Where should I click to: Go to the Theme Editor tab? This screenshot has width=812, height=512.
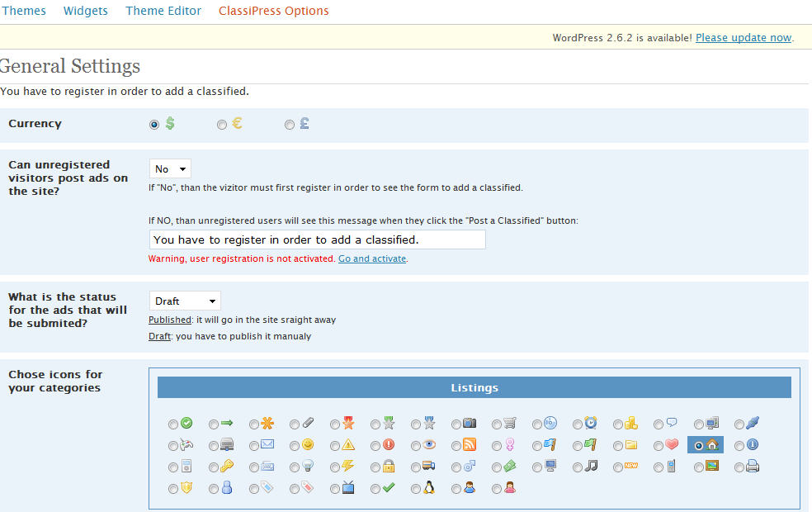click(x=163, y=11)
